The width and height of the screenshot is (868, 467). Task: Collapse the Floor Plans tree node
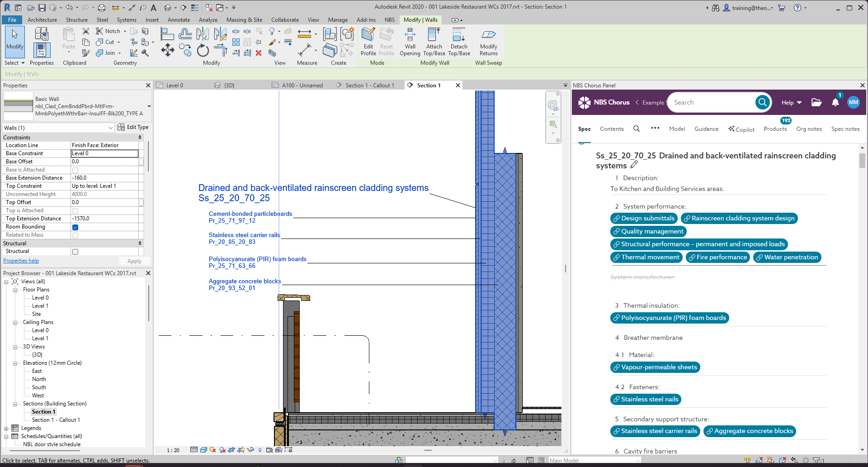tap(15, 290)
